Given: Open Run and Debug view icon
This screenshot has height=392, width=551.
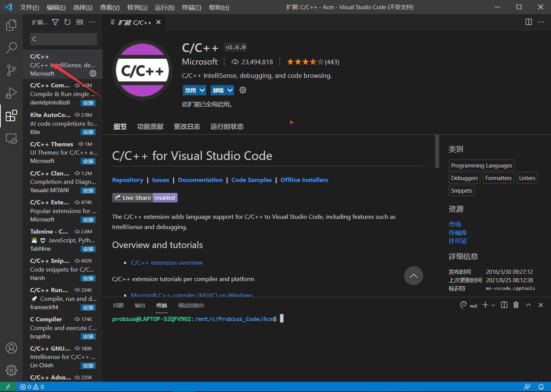Looking at the screenshot, I should (11, 93).
